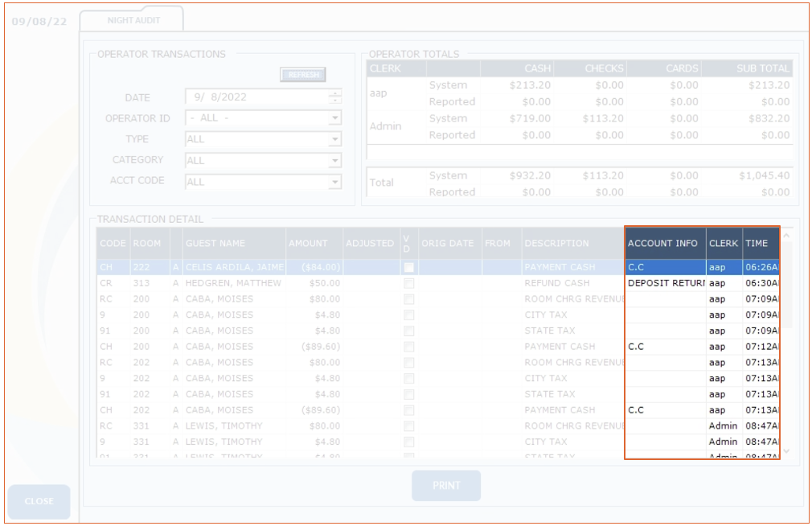Expand the ACCT CODE dropdown
The height and width of the screenshot is (526, 812).
[x=335, y=182]
